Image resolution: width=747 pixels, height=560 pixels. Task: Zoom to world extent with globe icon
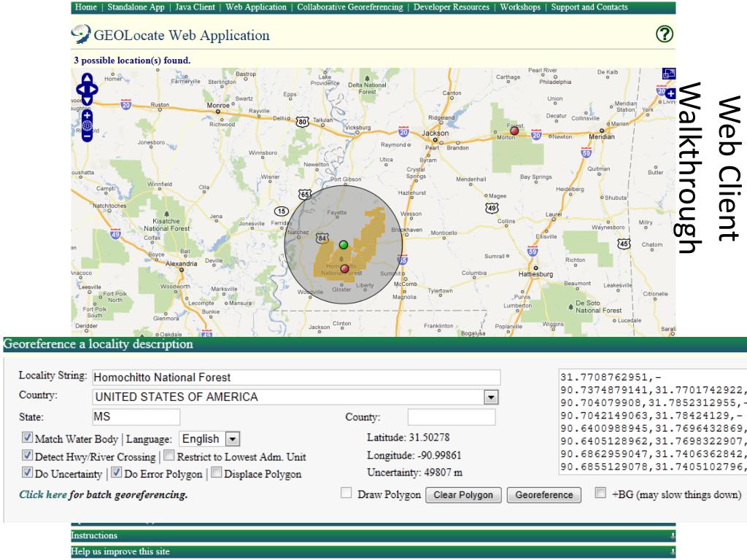(x=88, y=125)
